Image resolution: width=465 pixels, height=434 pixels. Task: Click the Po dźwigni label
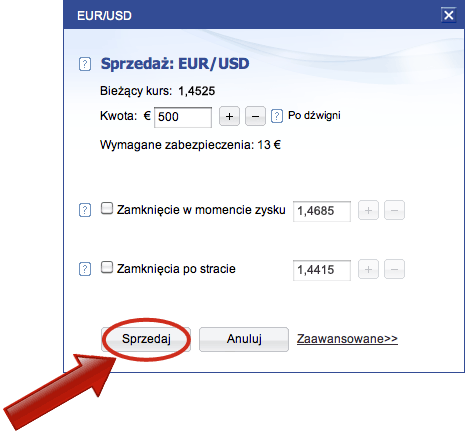314,116
